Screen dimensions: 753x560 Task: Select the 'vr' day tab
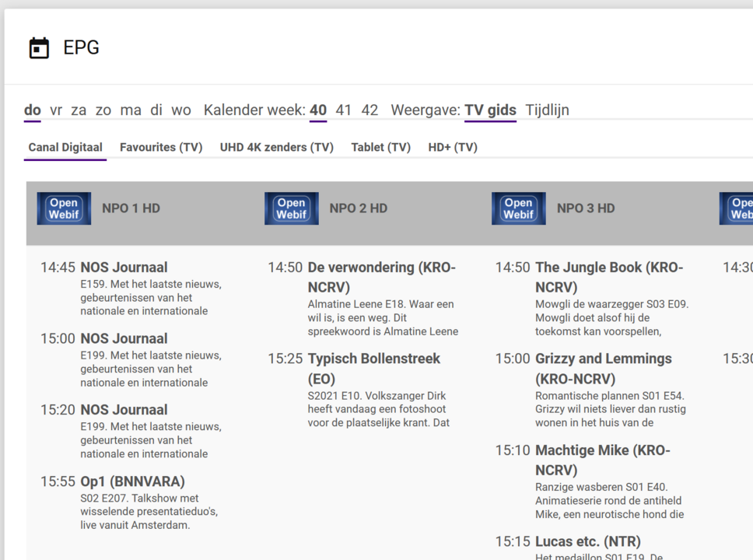pyautogui.click(x=56, y=110)
